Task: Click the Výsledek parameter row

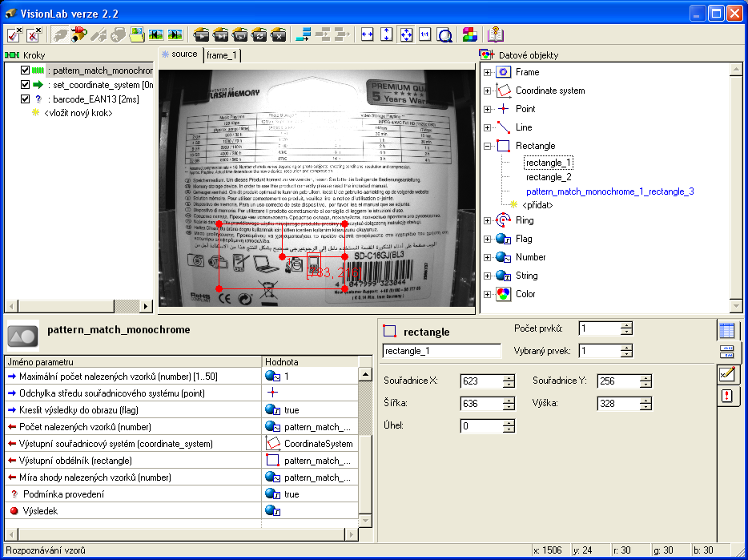Action: [181, 511]
